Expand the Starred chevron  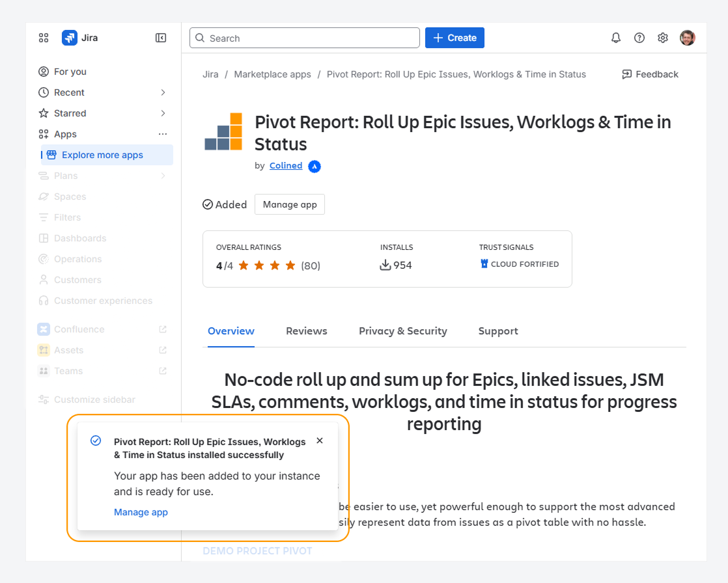(163, 113)
